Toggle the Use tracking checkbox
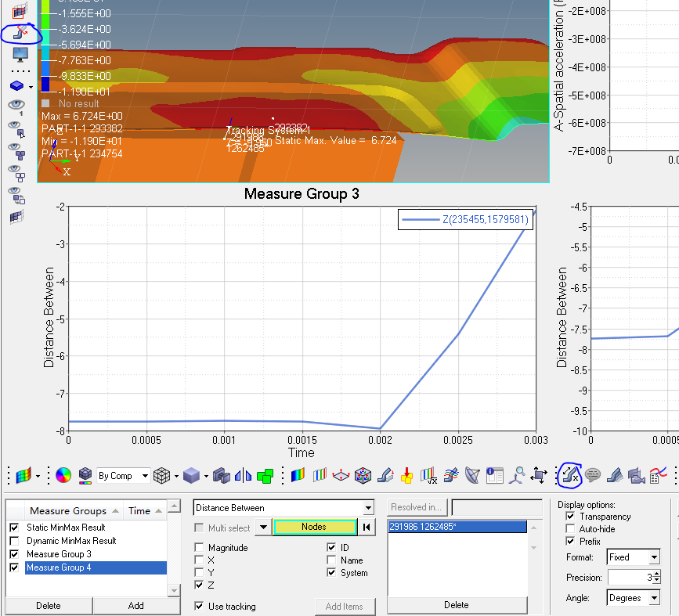Image resolution: width=679 pixels, height=616 pixels. 200,607
